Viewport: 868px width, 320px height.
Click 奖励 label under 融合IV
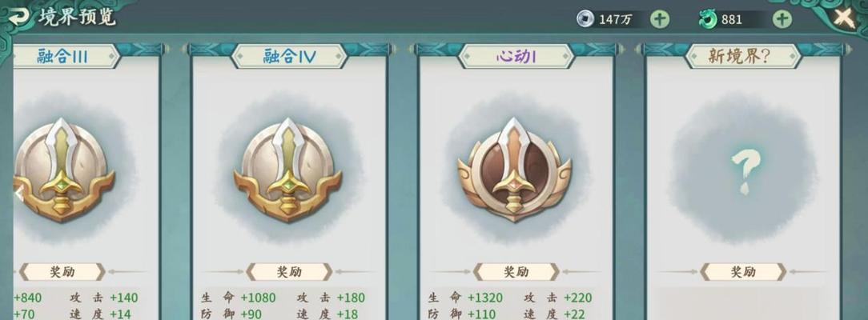pos(289,271)
